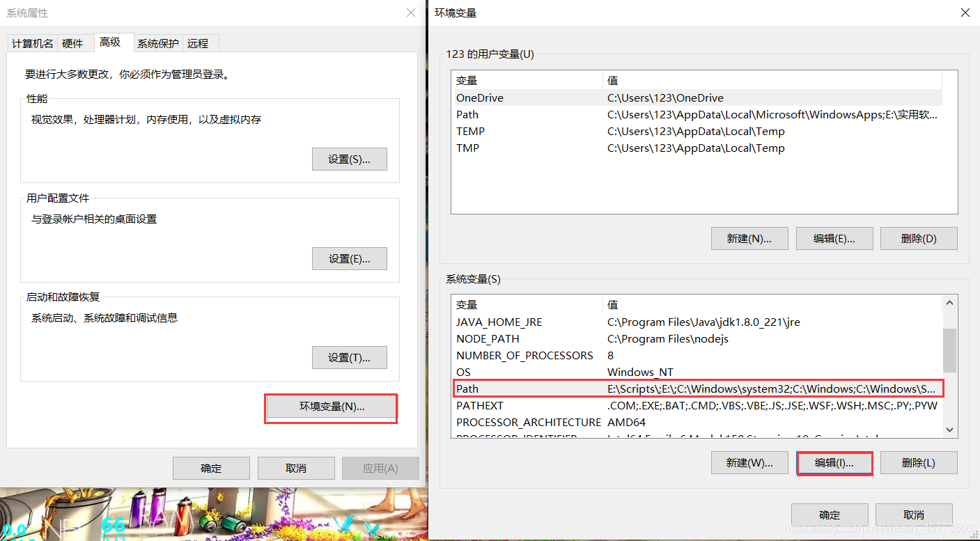
Task: Select NODE_PATH system variable
Action: (x=697, y=339)
